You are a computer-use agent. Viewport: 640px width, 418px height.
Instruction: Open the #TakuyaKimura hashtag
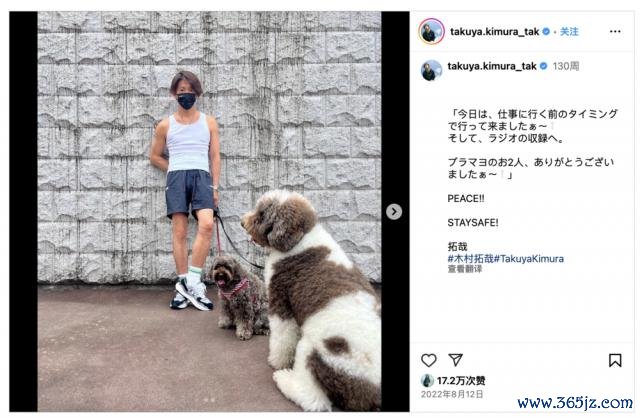(x=529, y=258)
